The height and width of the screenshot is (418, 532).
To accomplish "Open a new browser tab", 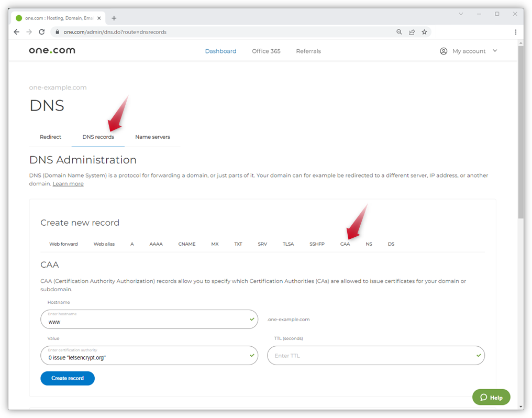I will [x=114, y=18].
